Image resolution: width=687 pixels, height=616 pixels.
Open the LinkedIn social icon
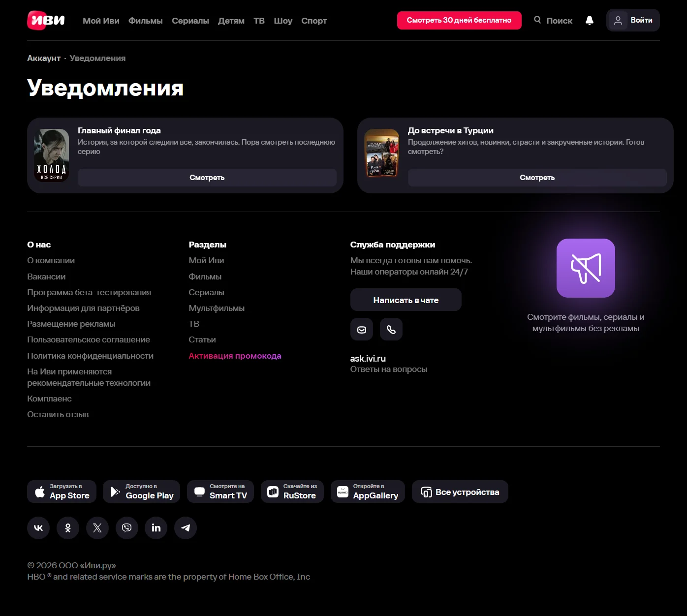tap(156, 528)
